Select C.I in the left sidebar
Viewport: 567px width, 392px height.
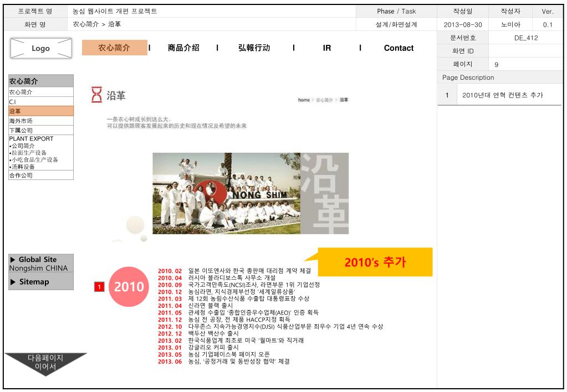coord(41,101)
